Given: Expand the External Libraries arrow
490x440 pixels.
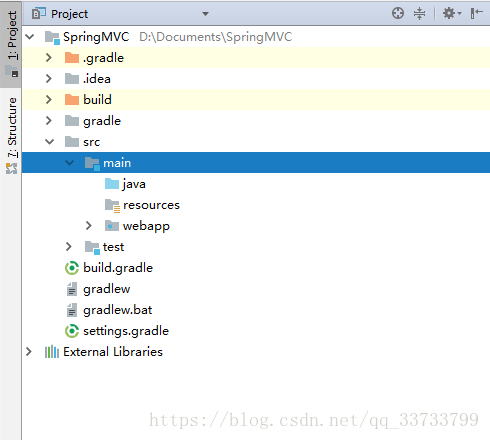Looking at the screenshot, I should pyautogui.click(x=29, y=352).
